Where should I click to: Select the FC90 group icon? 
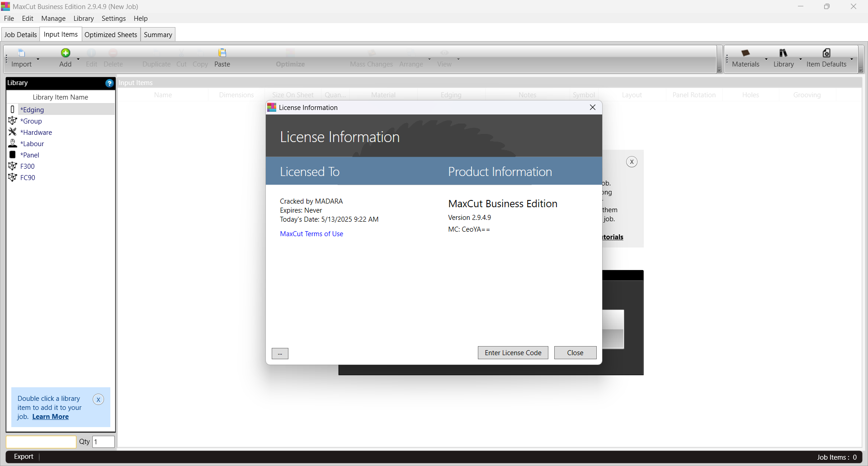[x=13, y=177]
